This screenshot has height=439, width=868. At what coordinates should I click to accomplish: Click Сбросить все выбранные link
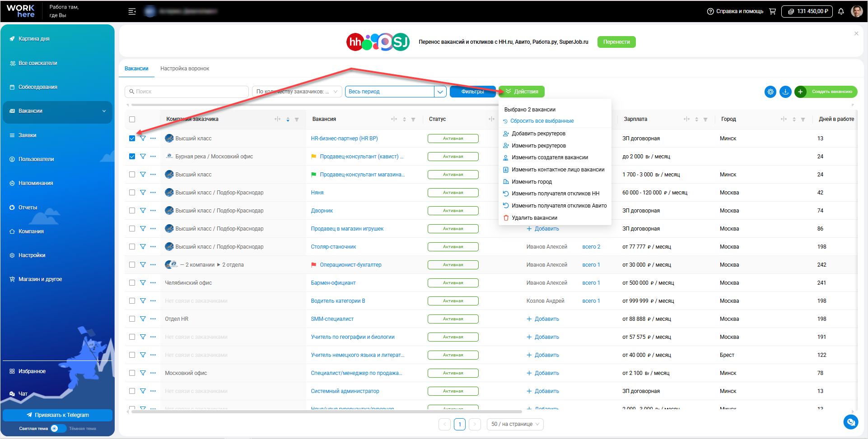(x=542, y=121)
